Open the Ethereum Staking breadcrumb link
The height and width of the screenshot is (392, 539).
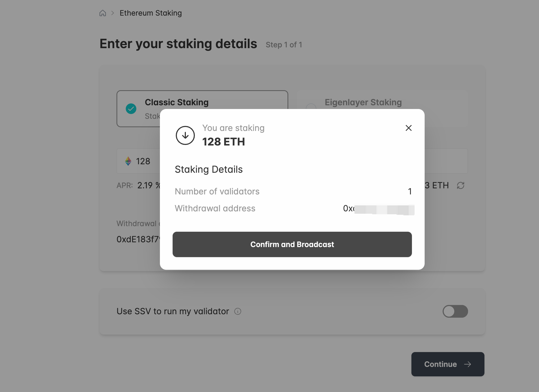click(150, 13)
